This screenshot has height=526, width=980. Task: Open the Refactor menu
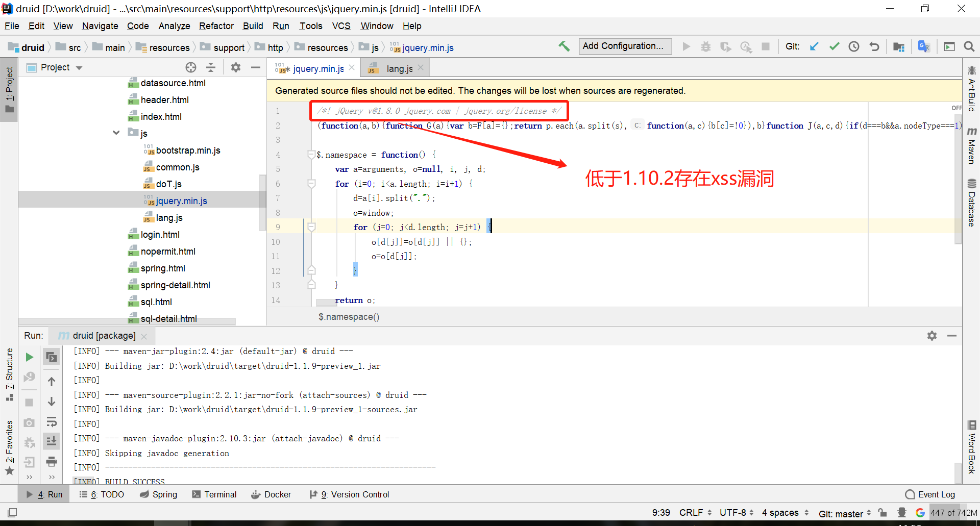click(x=216, y=26)
